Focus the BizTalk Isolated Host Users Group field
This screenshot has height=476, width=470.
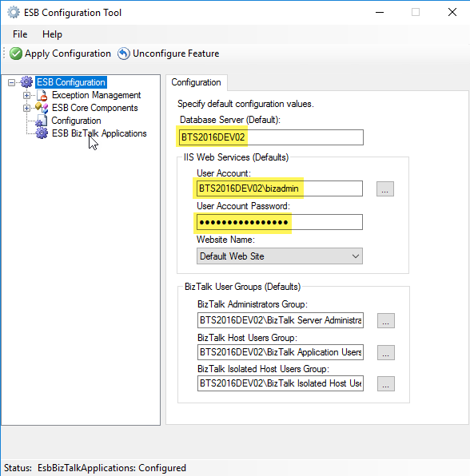coord(281,383)
